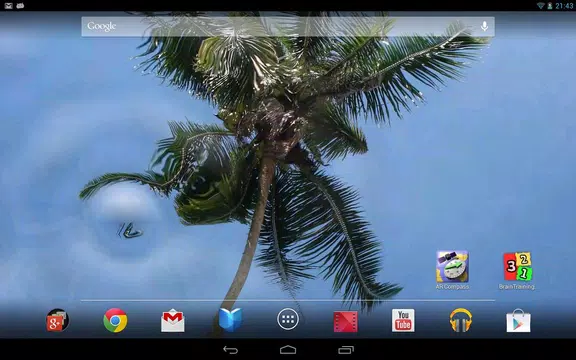576x360 pixels.
Task: Open the Google+ app in dock
Action: (57, 320)
